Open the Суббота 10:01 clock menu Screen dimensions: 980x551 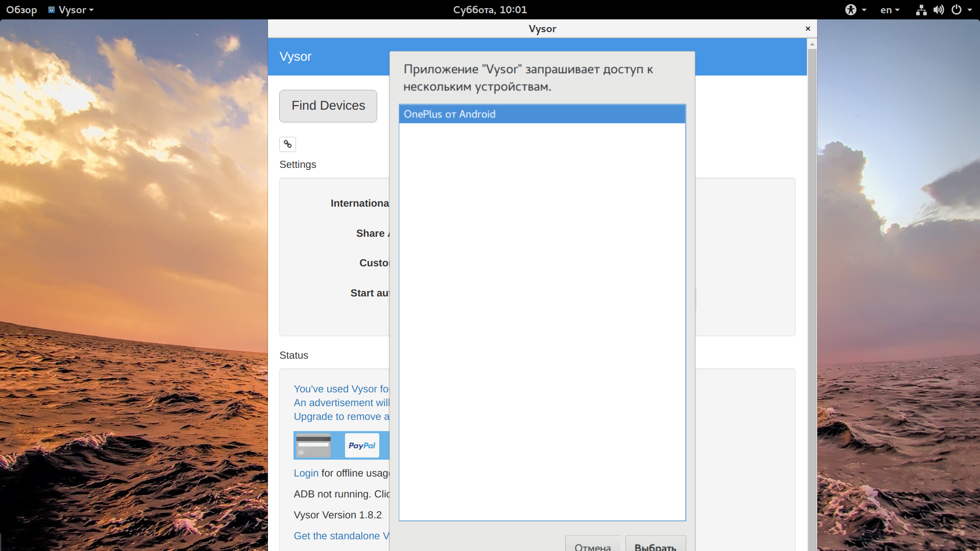click(x=490, y=10)
